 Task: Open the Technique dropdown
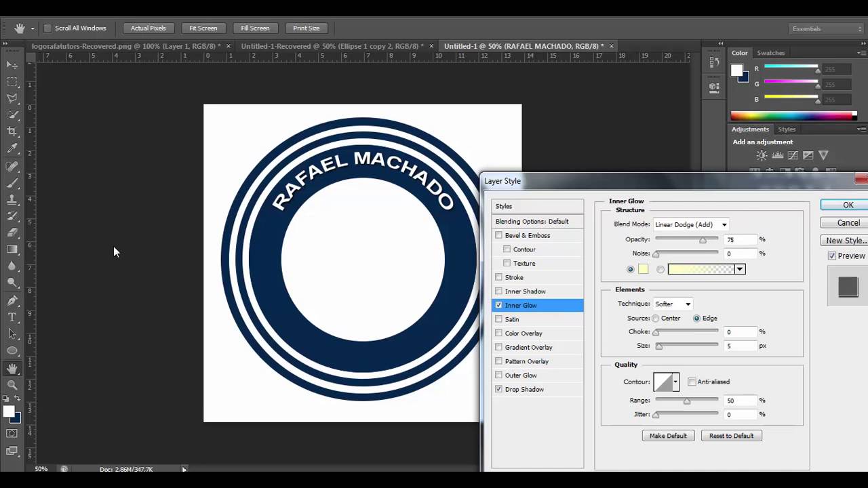673,304
